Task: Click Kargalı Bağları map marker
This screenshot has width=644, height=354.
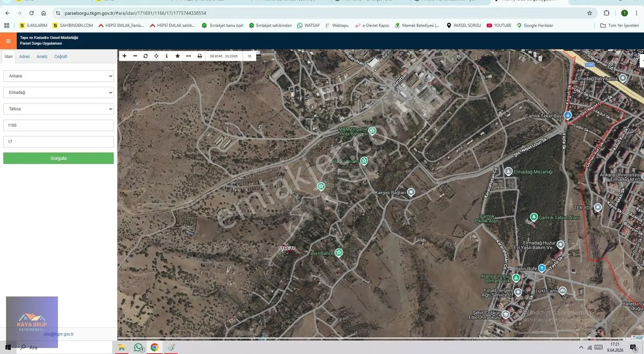Action: click(x=411, y=192)
